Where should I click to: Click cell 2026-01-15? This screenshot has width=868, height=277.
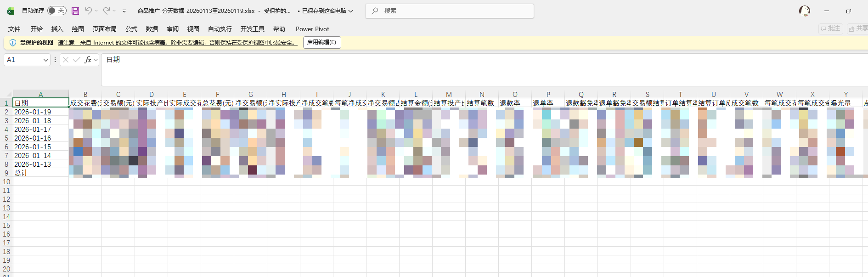coord(41,147)
